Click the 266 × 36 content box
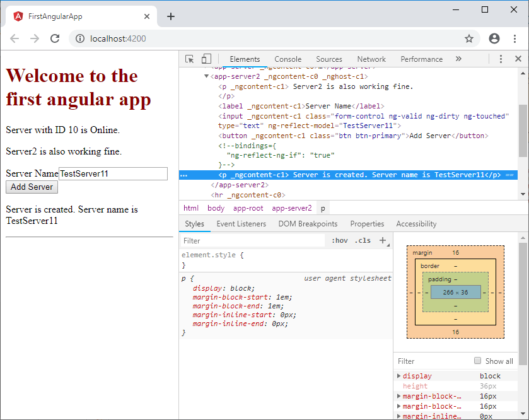The image size is (529, 420). coord(455,292)
